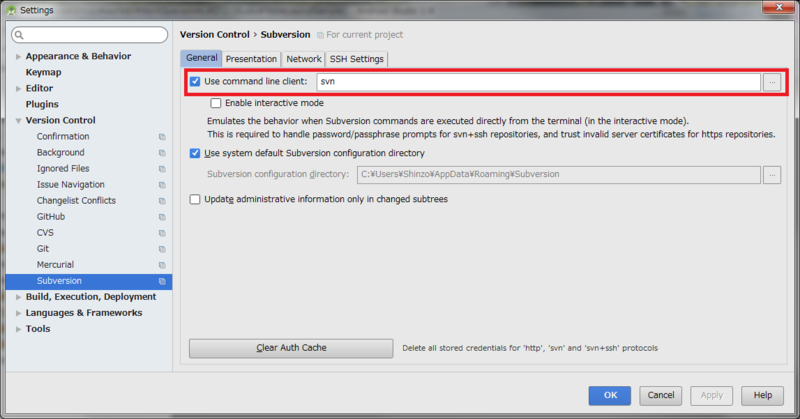This screenshot has width=800, height=419.
Task: Click project-level icon beside Subversion row
Action: tap(162, 281)
